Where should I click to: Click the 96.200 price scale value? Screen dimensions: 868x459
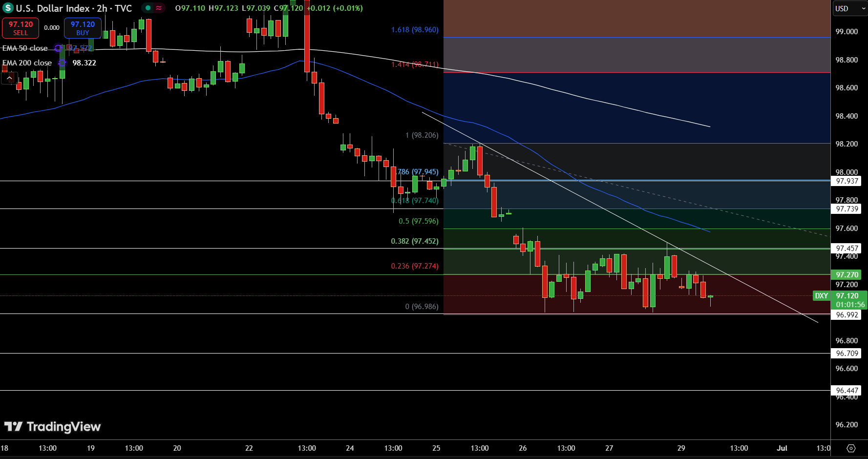(847, 425)
